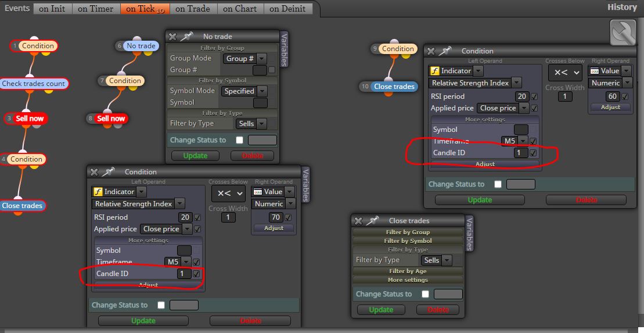Select the Check trades count block

pyautogui.click(x=33, y=84)
